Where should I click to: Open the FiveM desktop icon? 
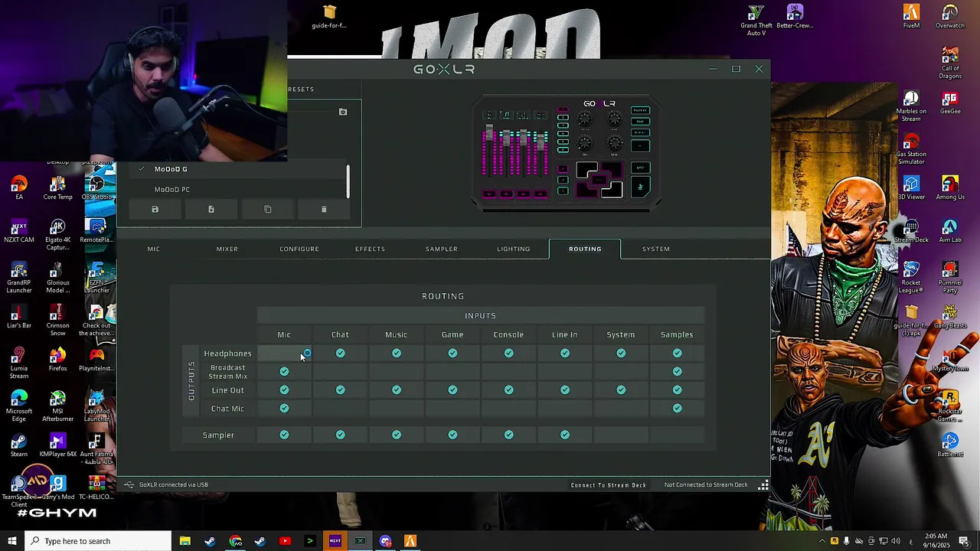coord(911,16)
